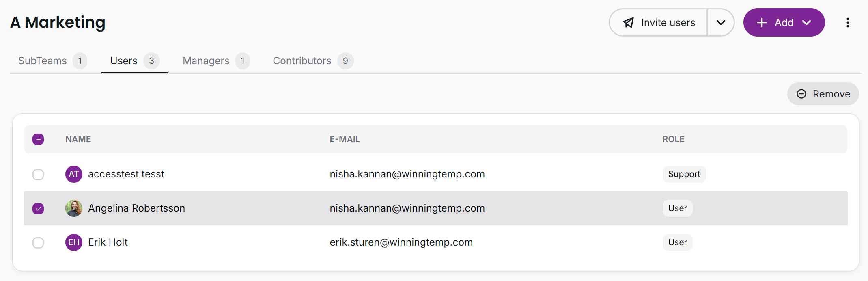Click the plus icon on Add button

click(x=762, y=23)
